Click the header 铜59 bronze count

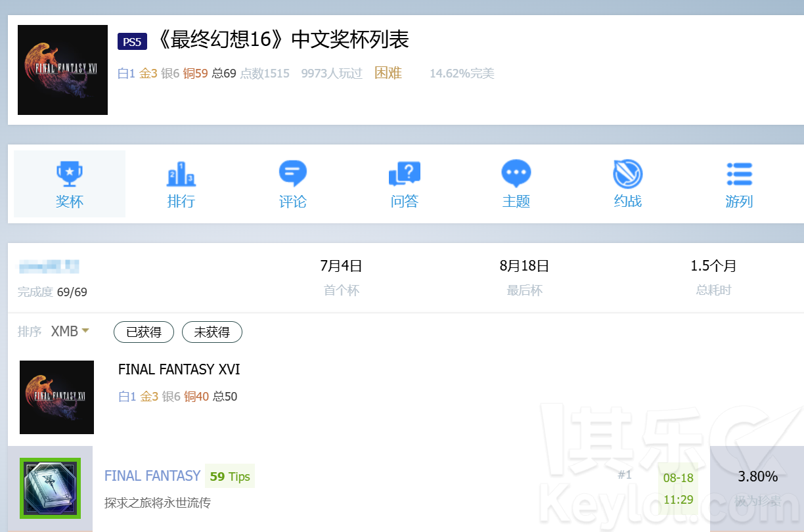pos(195,74)
